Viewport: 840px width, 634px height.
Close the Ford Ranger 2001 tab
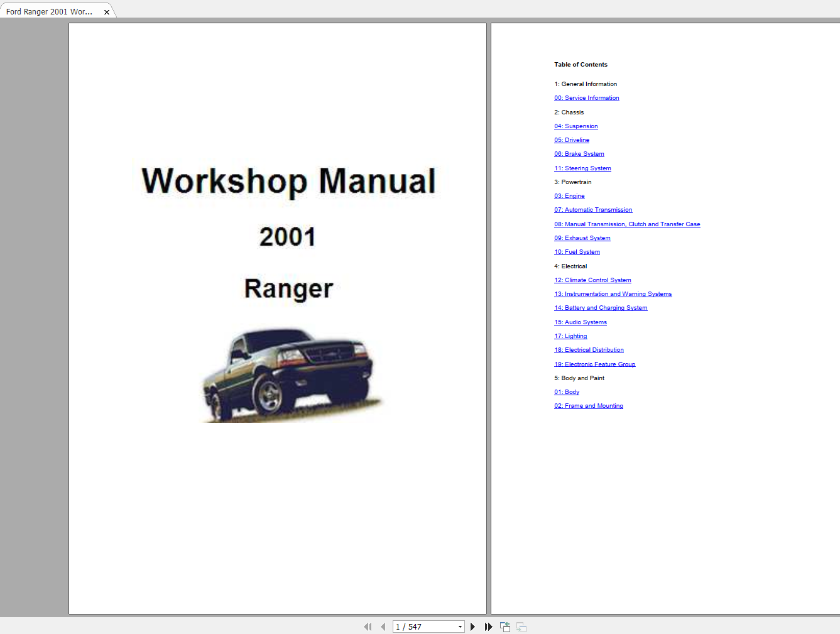(x=107, y=12)
